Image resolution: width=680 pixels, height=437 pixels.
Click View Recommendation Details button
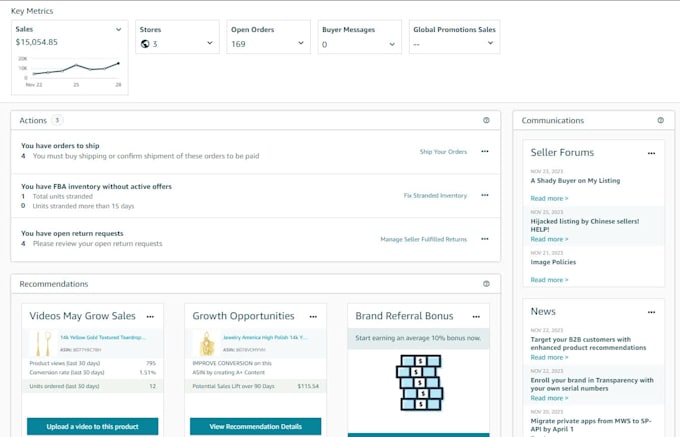pos(255,427)
